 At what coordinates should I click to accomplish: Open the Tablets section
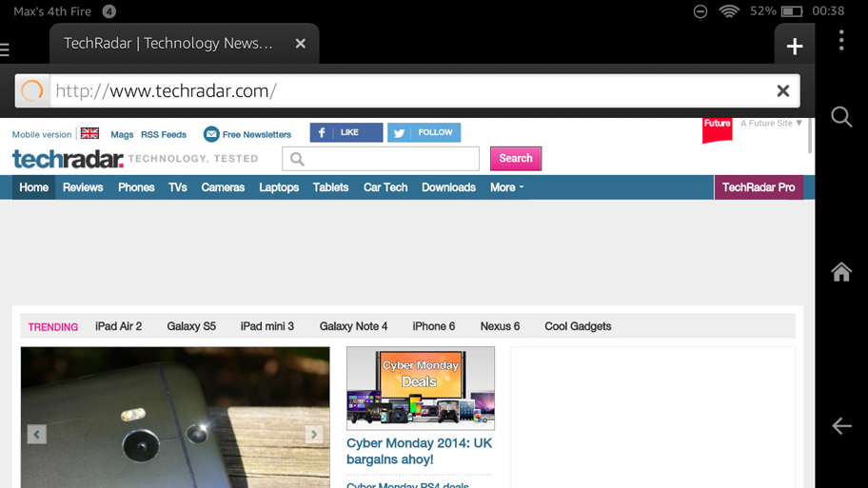pos(330,187)
